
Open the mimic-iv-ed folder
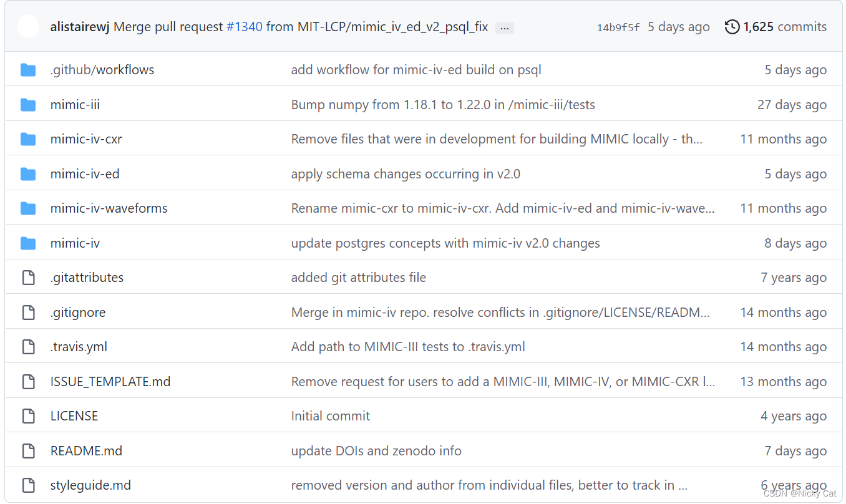pyautogui.click(x=85, y=173)
